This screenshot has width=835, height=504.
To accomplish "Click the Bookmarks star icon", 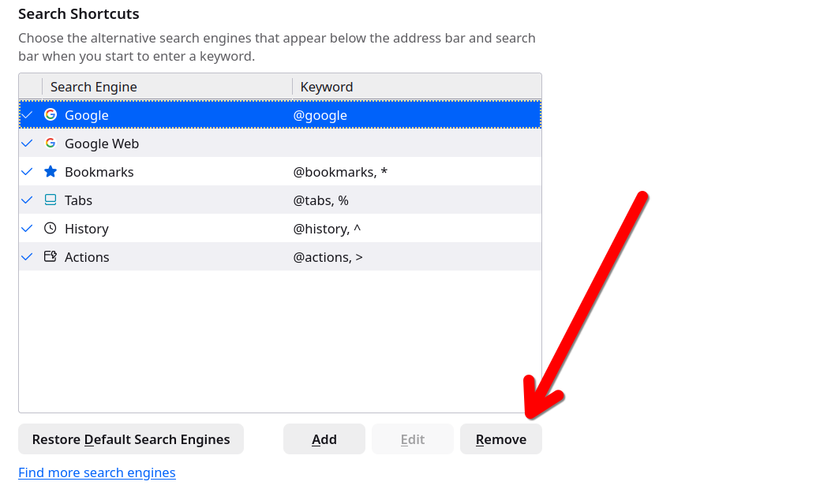I will 51,172.
